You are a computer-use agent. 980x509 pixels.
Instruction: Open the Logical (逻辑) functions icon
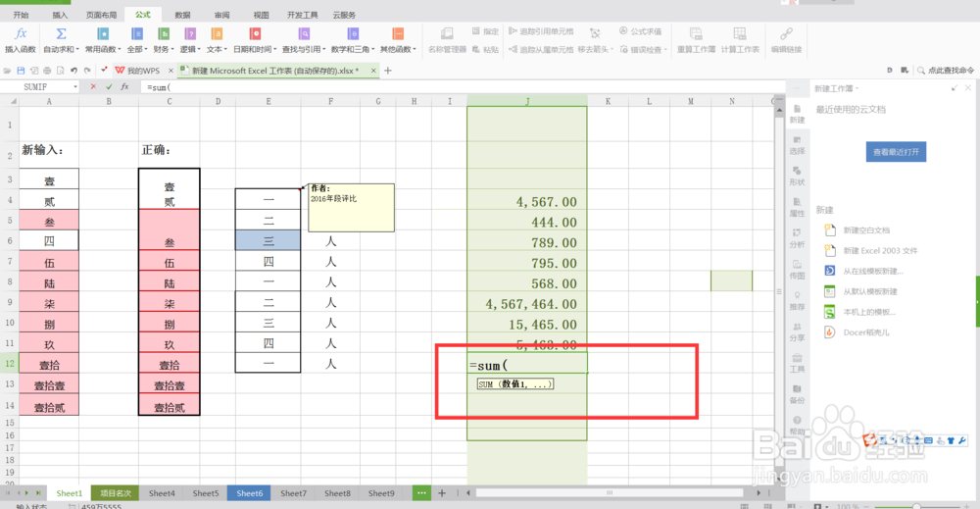pos(190,33)
